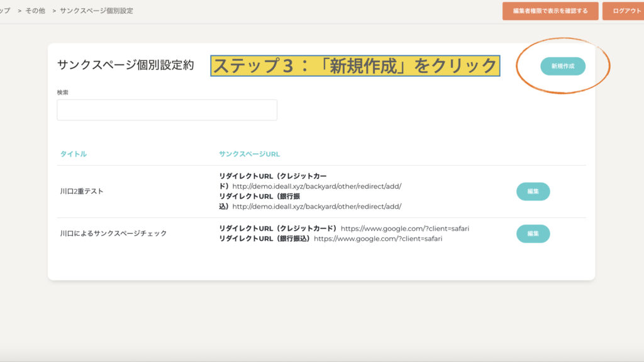Click the credit card google.com redirect URL
This screenshot has height=362, width=644.
(x=405, y=228)
